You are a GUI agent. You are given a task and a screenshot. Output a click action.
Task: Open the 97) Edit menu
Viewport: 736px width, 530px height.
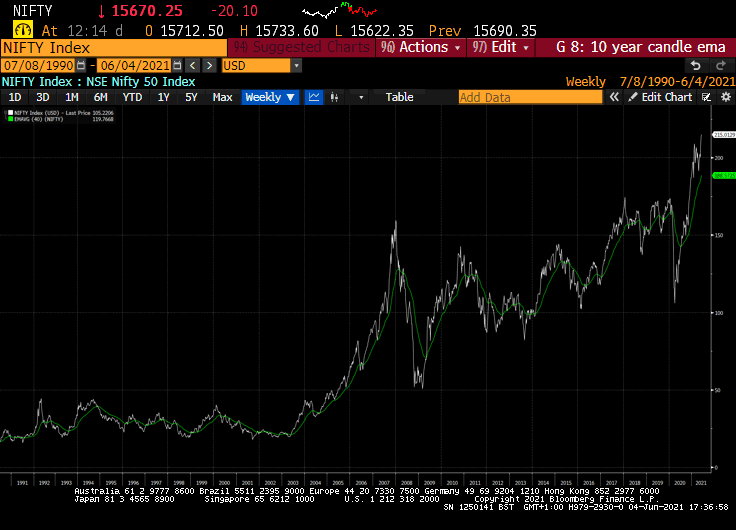(x=500, y=47)
